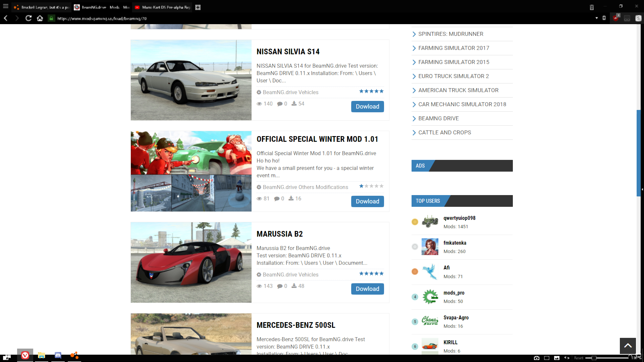
Task: Expand the CATTLE AND CROPS chevron
Action: [x=414, y=133]
